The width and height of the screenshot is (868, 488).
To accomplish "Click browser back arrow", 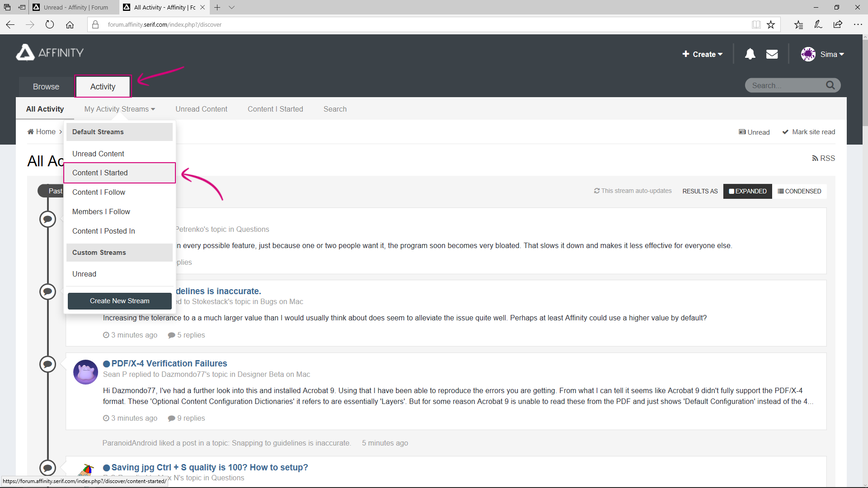I will click(10, 24).
